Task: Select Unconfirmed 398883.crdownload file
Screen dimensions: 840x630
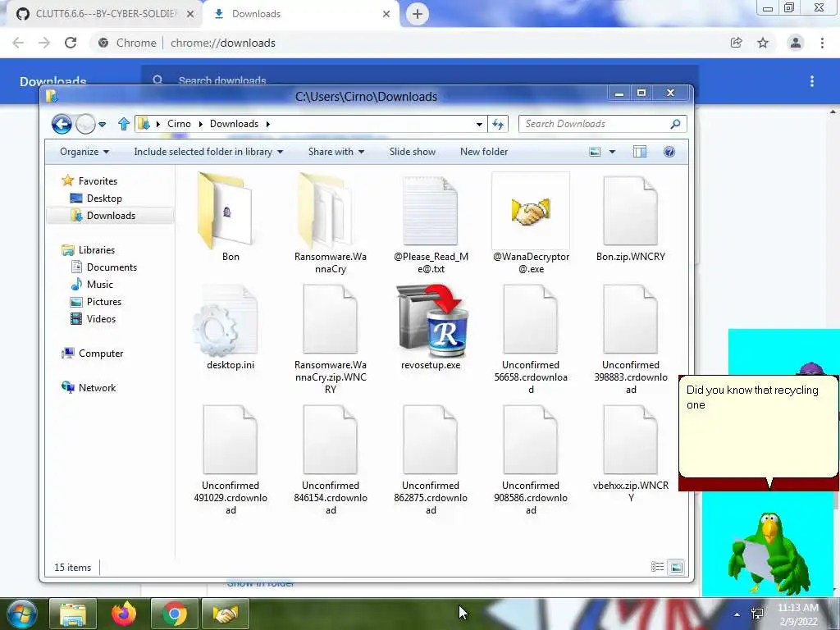Action: (631, 339)
